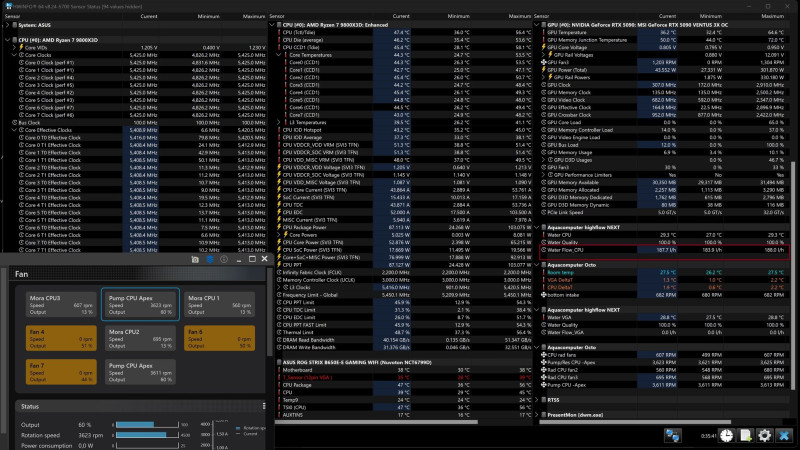Screen dimensions: 800x450
Task: Click the blue layers icon in Fan window
Action: click(210, 259)
